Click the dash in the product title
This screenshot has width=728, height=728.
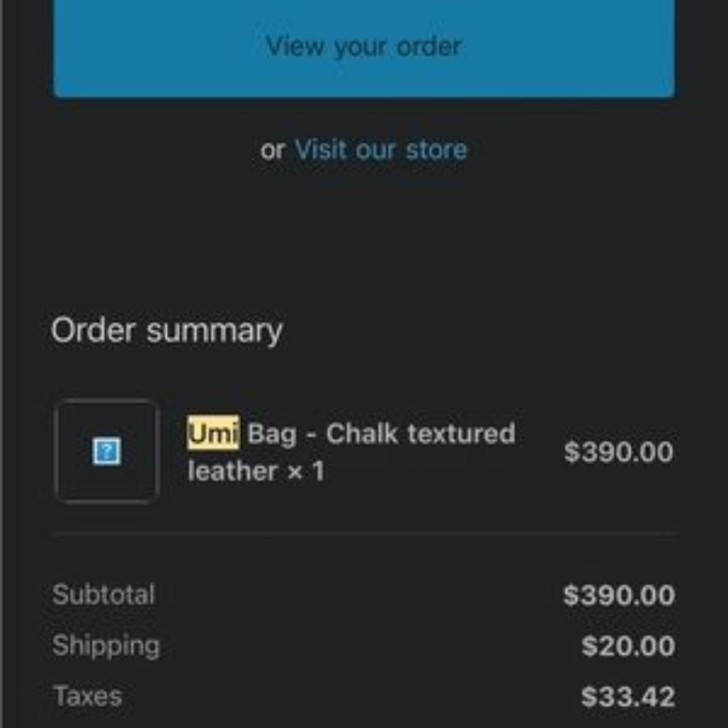[x=311, y=435]
